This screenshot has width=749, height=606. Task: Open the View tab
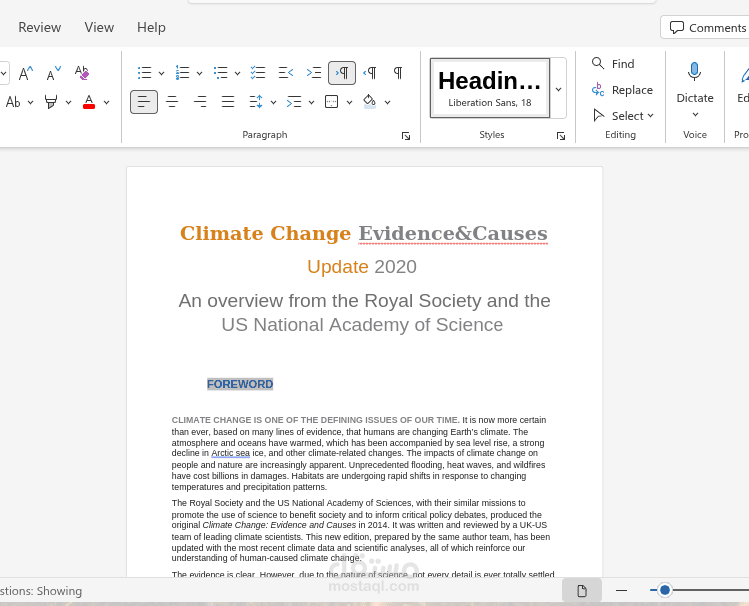coord(99,27)
